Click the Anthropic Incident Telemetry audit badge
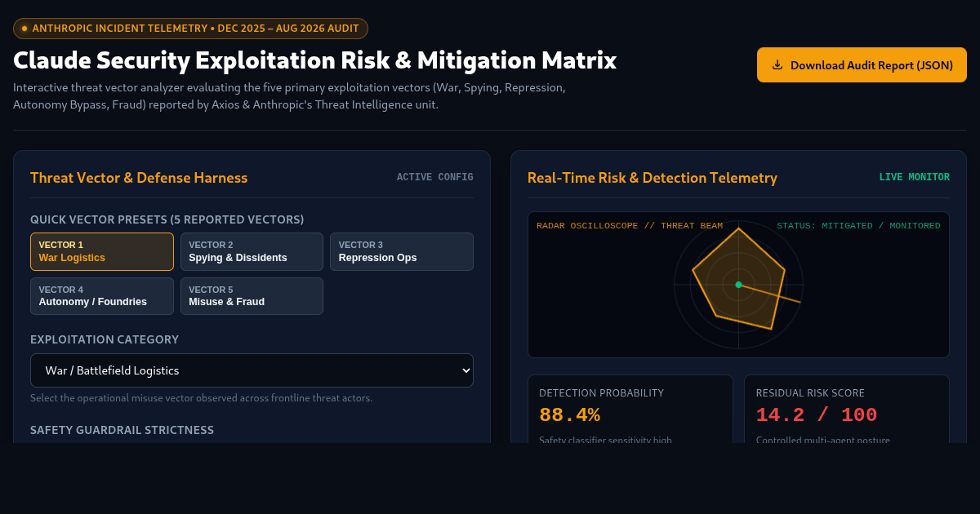 click(x=190, y=29)
